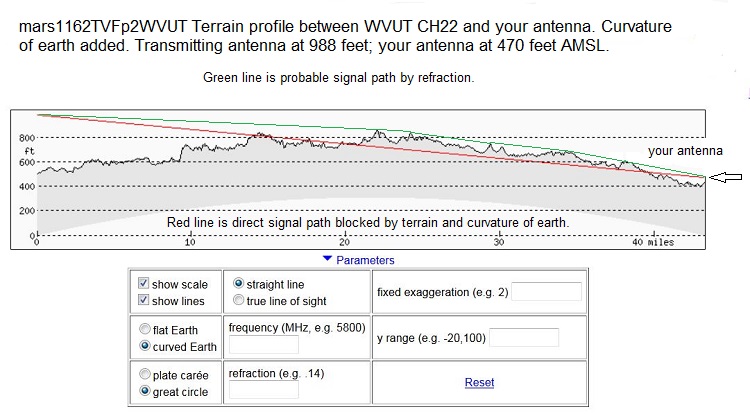Switch to flat Earth mode
This screenshot has height=414, width=750.
[146, 330]
